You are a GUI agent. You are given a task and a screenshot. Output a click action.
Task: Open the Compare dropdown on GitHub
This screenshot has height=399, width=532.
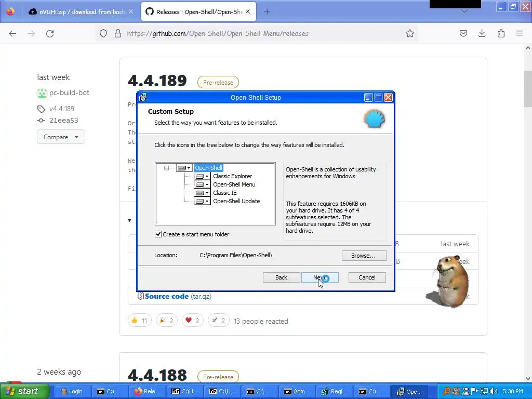(61, 137)
